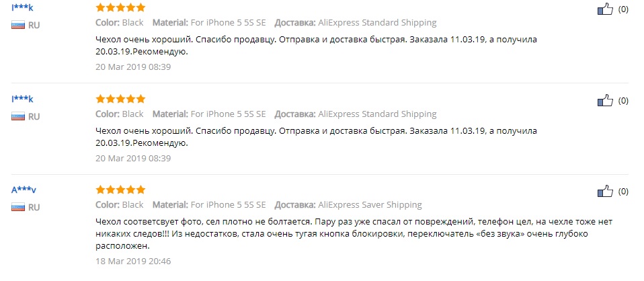
Task: Click Russian flag beside first l***k reviewer
Action: (18, 26)
